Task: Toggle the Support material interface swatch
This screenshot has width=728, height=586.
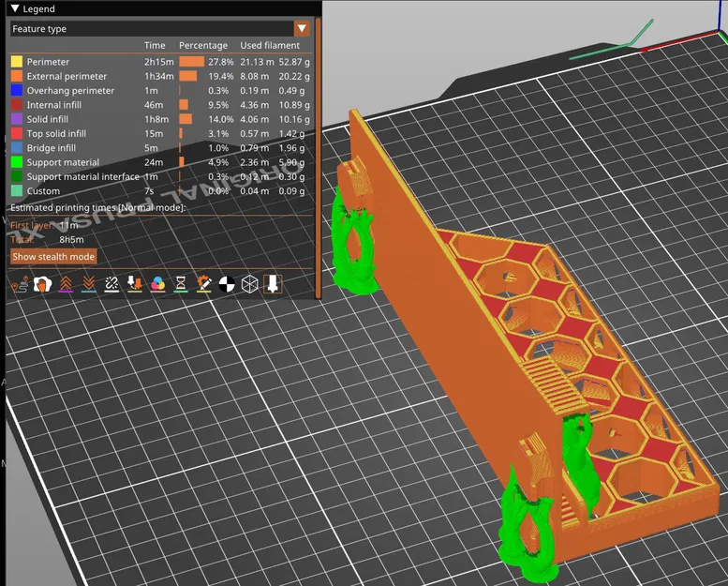Action: (17, 176)
